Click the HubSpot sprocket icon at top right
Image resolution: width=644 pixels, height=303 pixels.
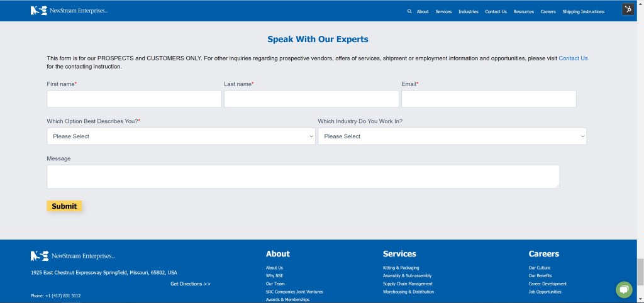tap(628, 9)
